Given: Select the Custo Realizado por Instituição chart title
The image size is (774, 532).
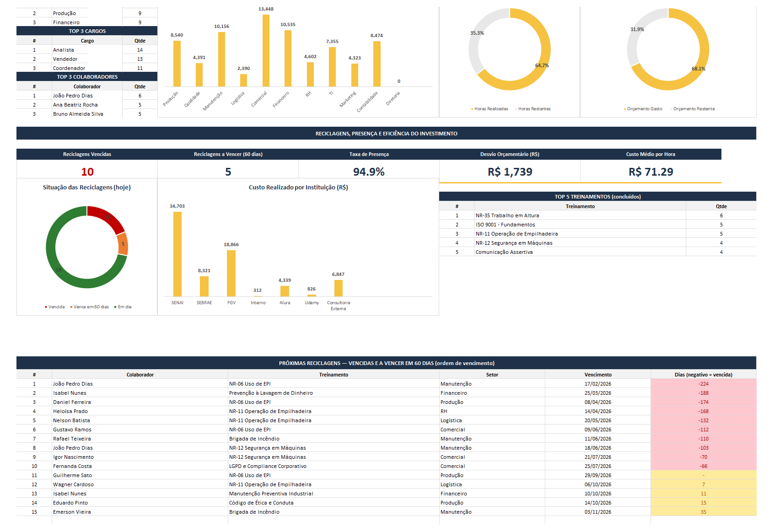Looking at the screenshot, I should [298, 188].
